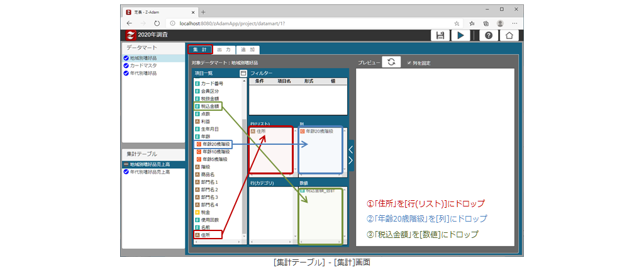Bookmark page with the star icon
644x277 pixels.
click(457, 23)
